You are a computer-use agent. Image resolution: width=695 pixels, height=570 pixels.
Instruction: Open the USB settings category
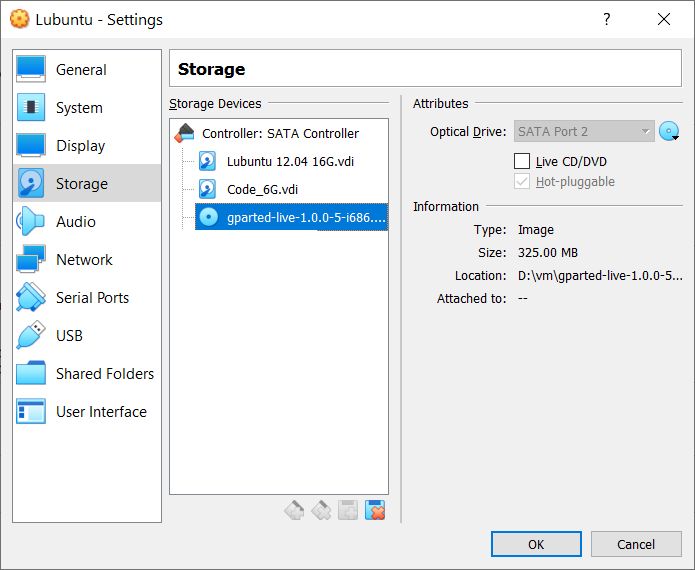point(87,336)
